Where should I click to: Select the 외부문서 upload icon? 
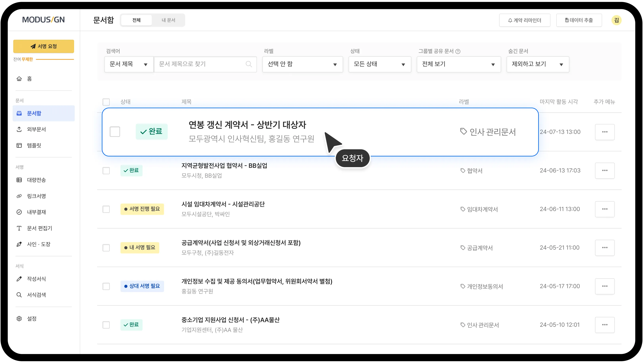[19, 129]
